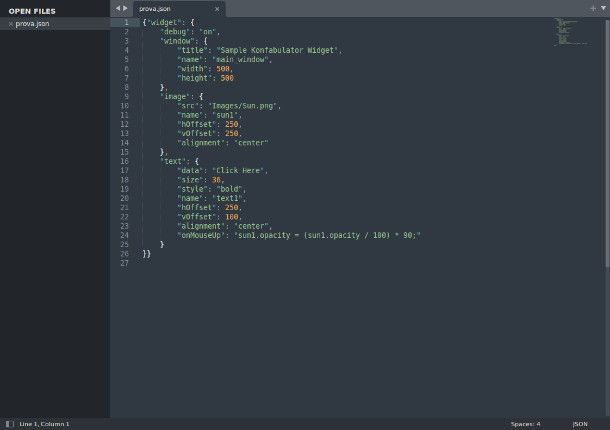Close the prova.json tab

(x=217, y=9)
